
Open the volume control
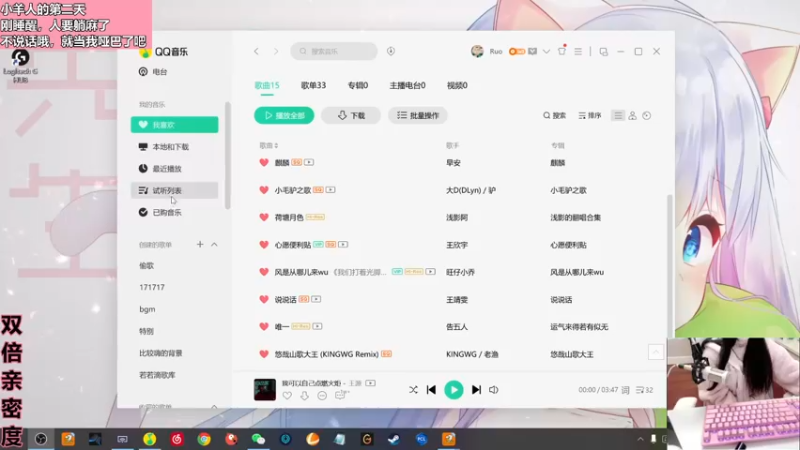(493, 390)
